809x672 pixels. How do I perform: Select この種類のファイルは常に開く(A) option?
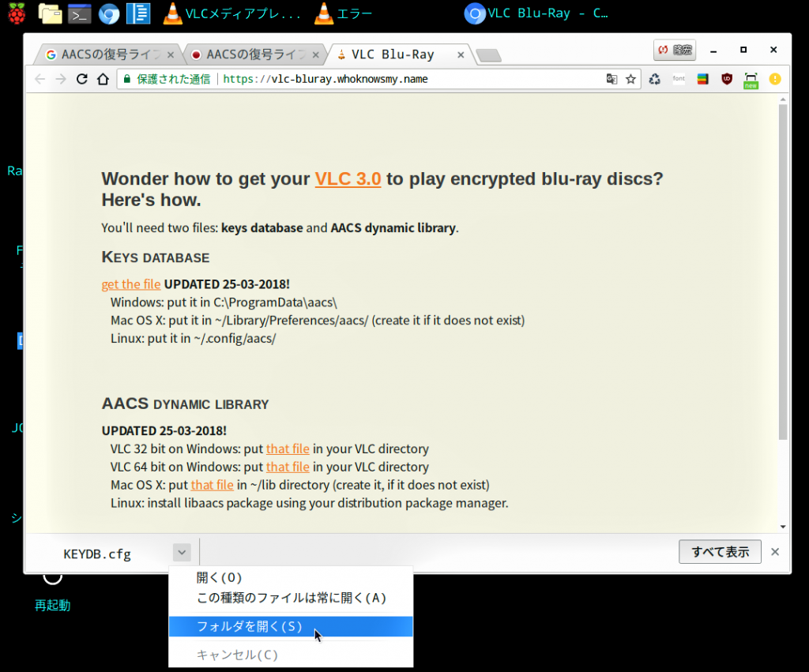pyautogui.click(x=291, y=598)
